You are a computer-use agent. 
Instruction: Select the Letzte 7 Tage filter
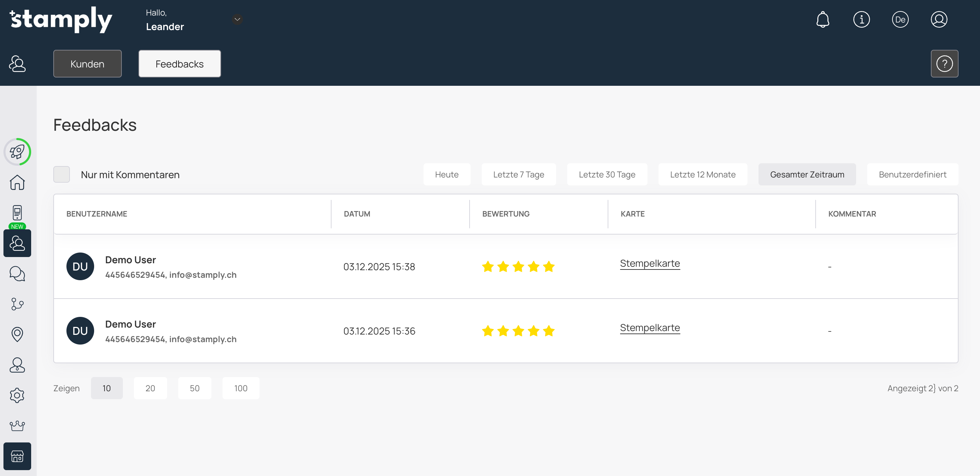click(x=518, y=174)
